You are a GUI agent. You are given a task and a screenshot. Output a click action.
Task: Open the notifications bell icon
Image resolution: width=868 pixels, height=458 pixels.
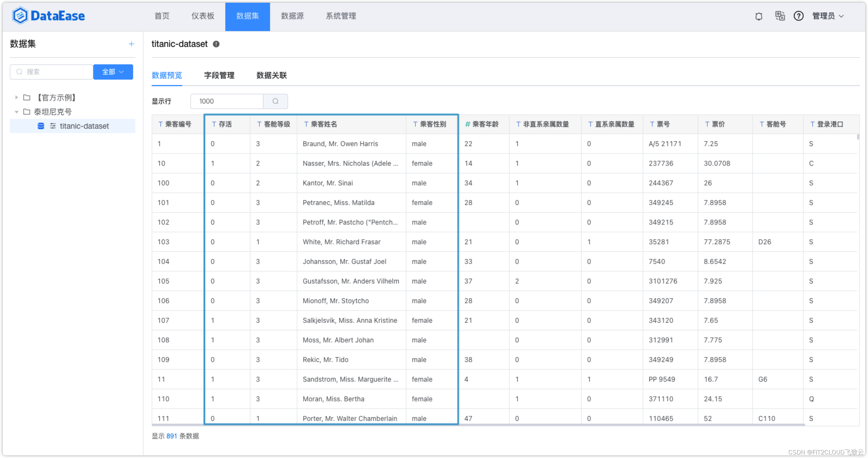coord(759,16)
